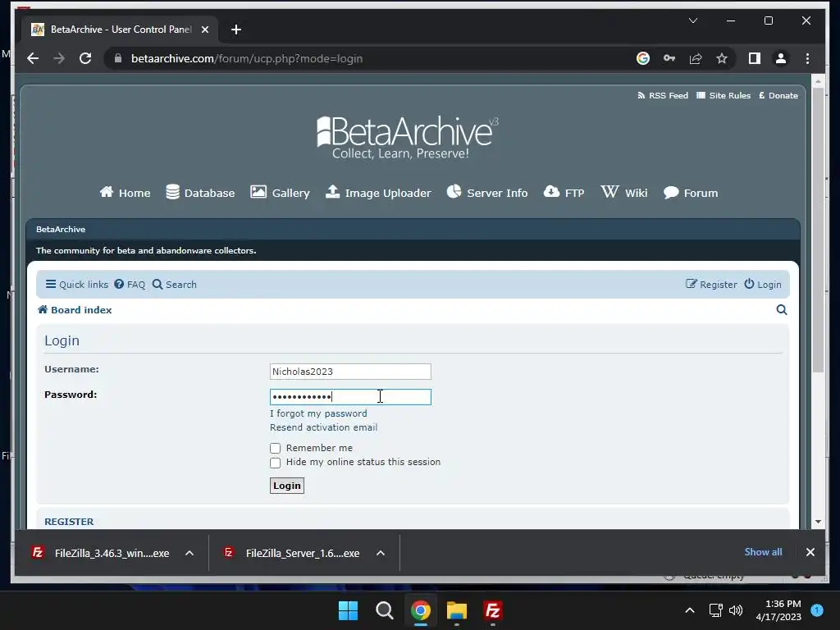Click the Chrome icon in the taskbar
The width and height of the screenshot is (840, 630).
pos(421,610)
